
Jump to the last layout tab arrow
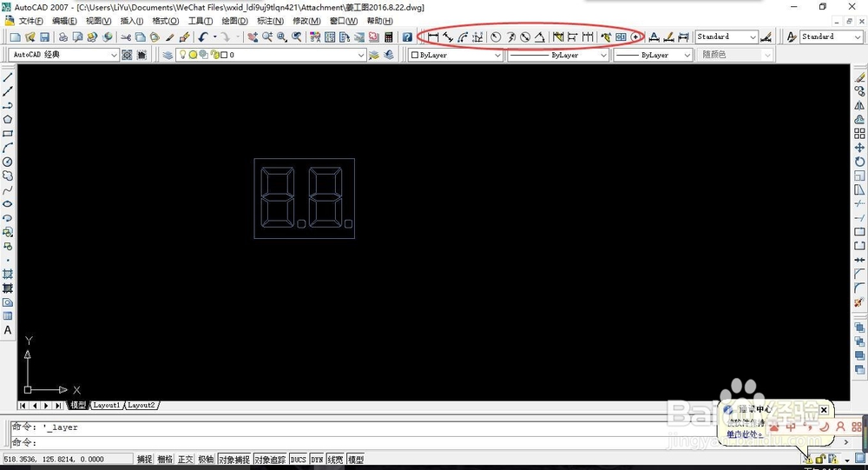click(58, 406)
